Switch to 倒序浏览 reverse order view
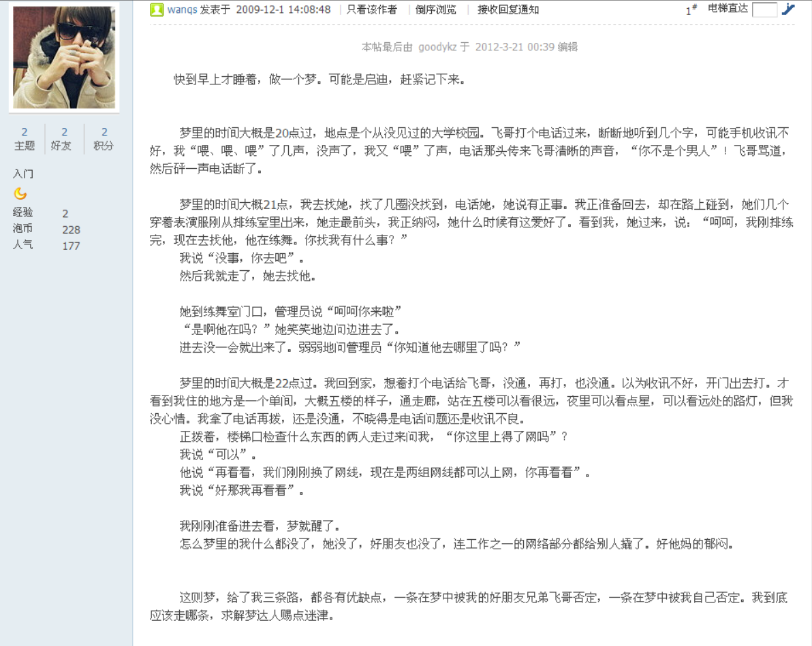The width and height of the screenshot is (812, 646). (435, 10)
